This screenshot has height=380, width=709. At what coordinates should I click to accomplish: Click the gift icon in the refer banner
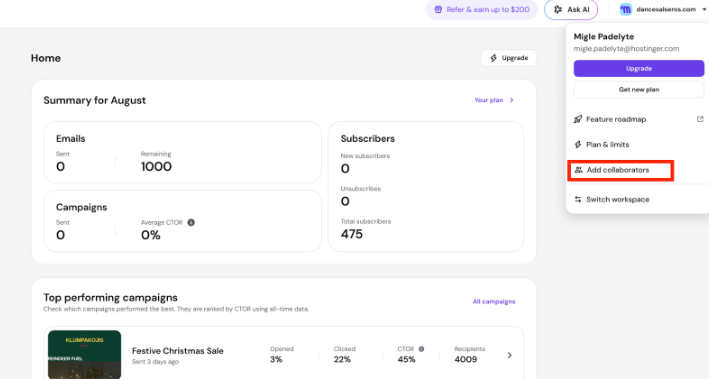(438, 10)
